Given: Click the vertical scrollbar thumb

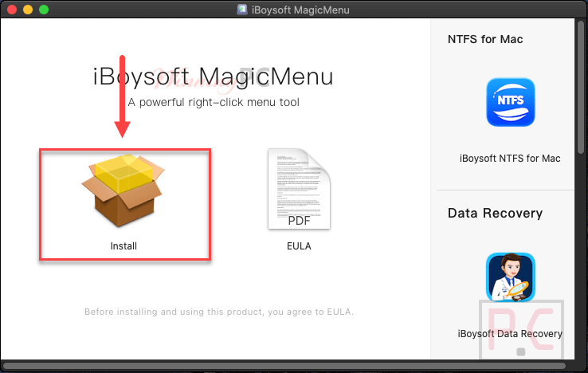Looking at the screenshot, I should coord(581,87).
